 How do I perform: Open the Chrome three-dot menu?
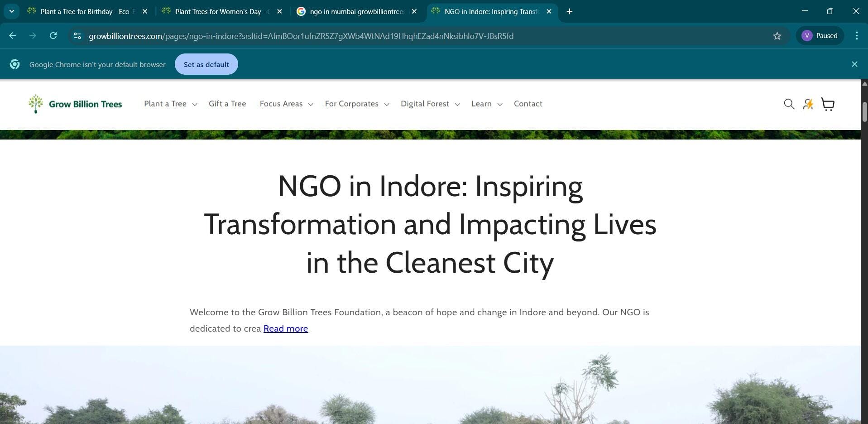856,36
